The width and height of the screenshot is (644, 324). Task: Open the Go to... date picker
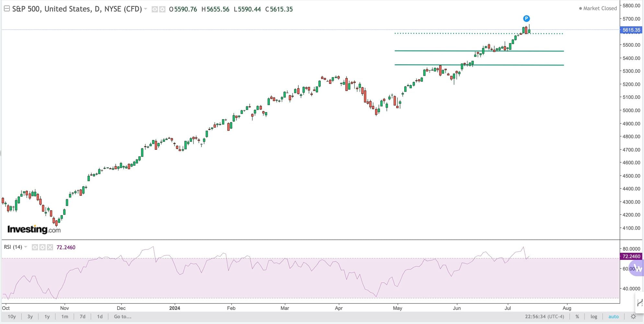(x=122, y=317)
